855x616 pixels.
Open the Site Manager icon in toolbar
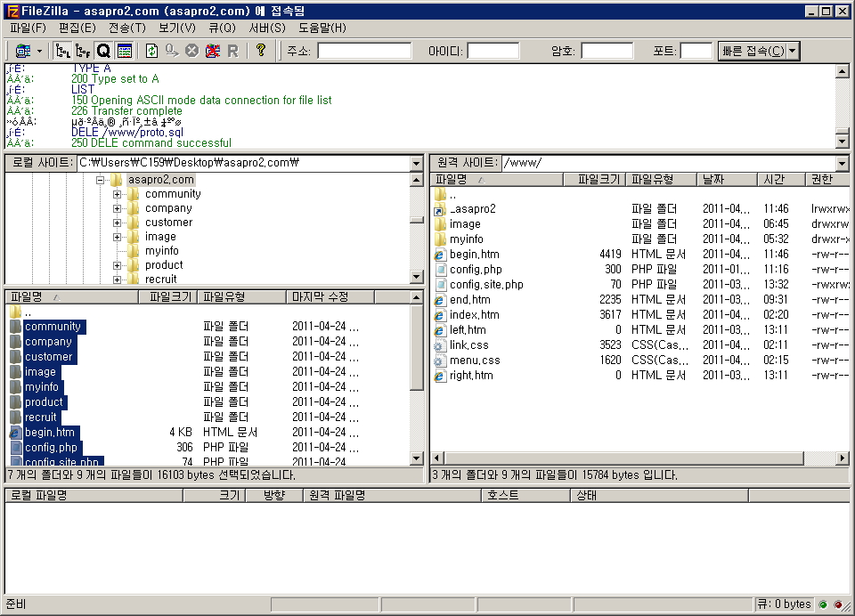click(21, 51)
